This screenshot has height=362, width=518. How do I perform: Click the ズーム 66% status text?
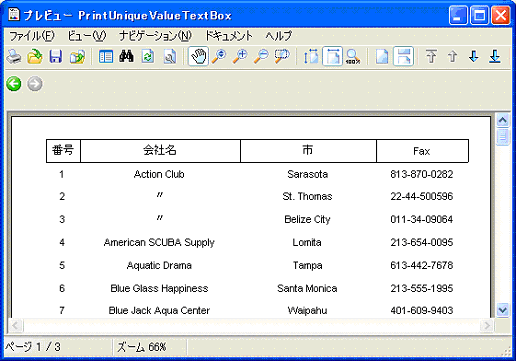[x=142, y=347]
